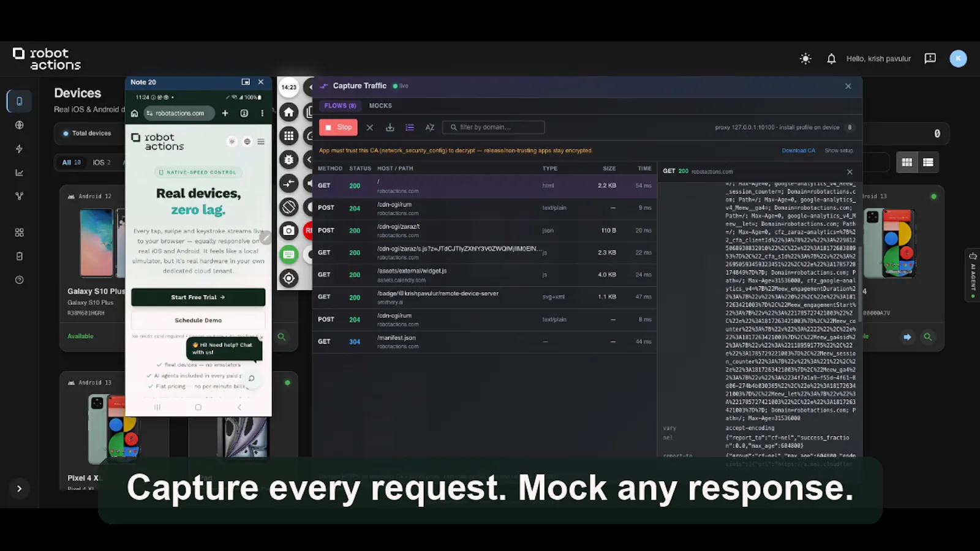Viewport: 980px width, 551px height.
Task: Toggle the list view icon in capture toolbar
Action: coord(410,127)
